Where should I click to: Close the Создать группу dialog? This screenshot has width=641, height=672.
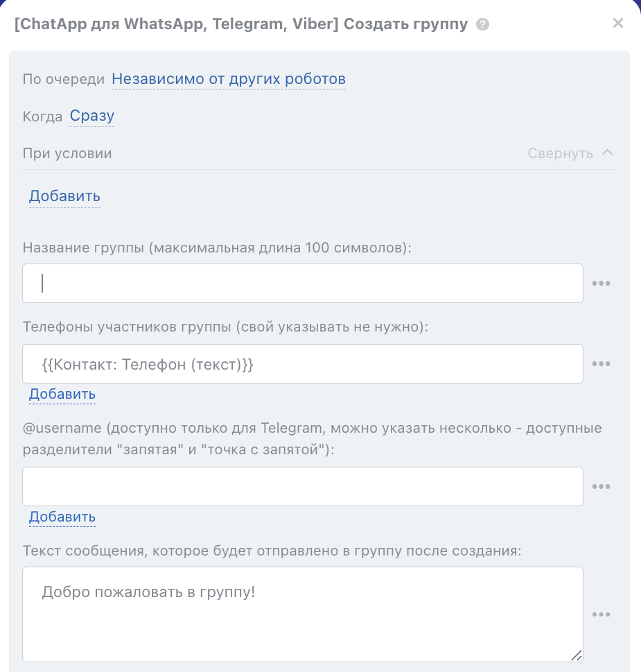618,23
